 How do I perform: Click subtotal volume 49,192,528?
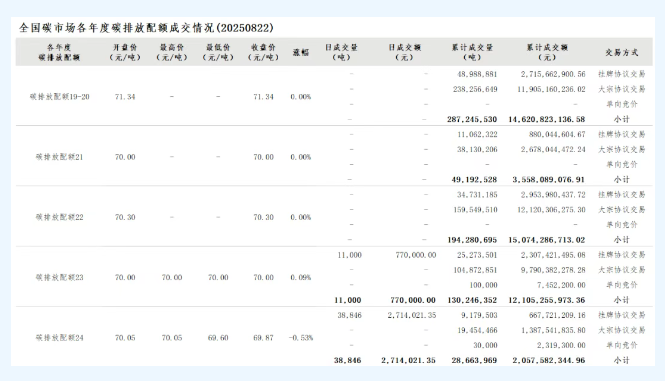tap(474, 179)
